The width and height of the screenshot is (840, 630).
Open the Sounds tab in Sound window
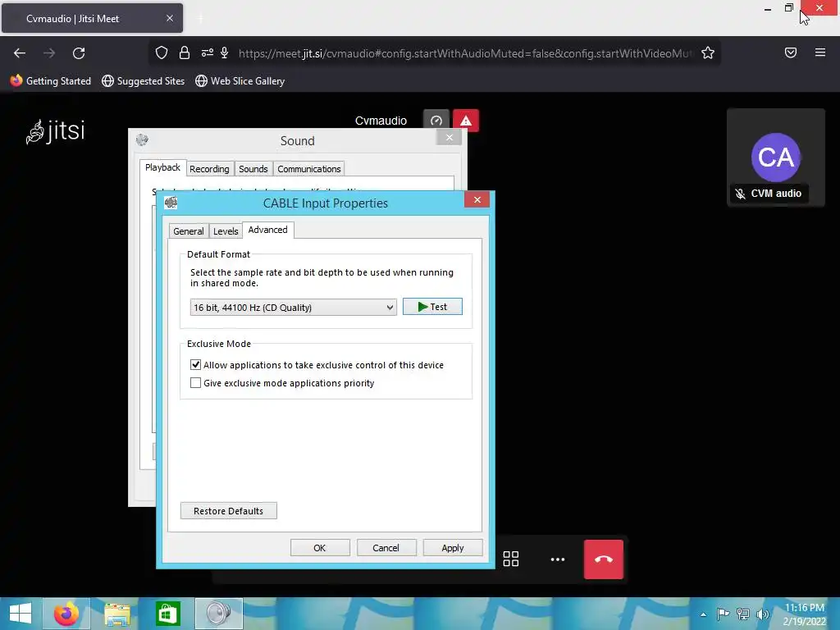pos(253,169)
